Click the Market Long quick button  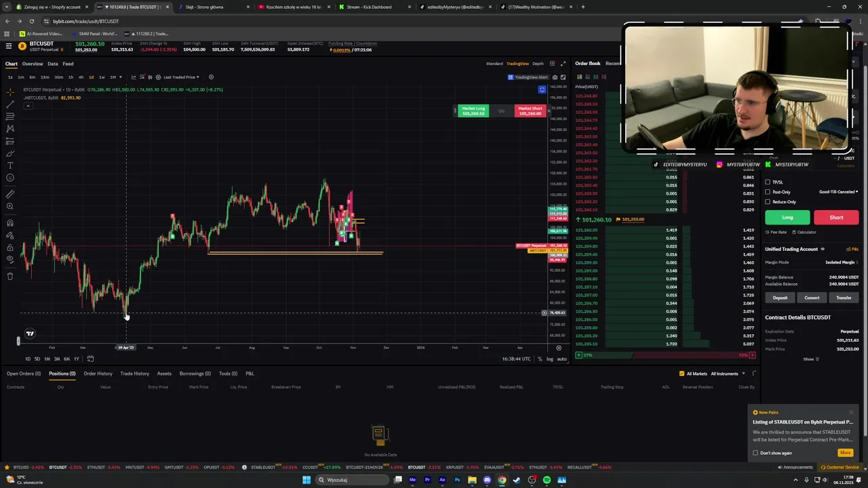click(473, 111)
